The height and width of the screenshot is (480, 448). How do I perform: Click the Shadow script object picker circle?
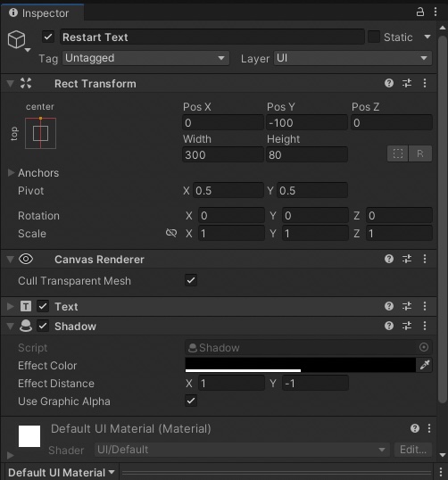click(x=424, y=347)
